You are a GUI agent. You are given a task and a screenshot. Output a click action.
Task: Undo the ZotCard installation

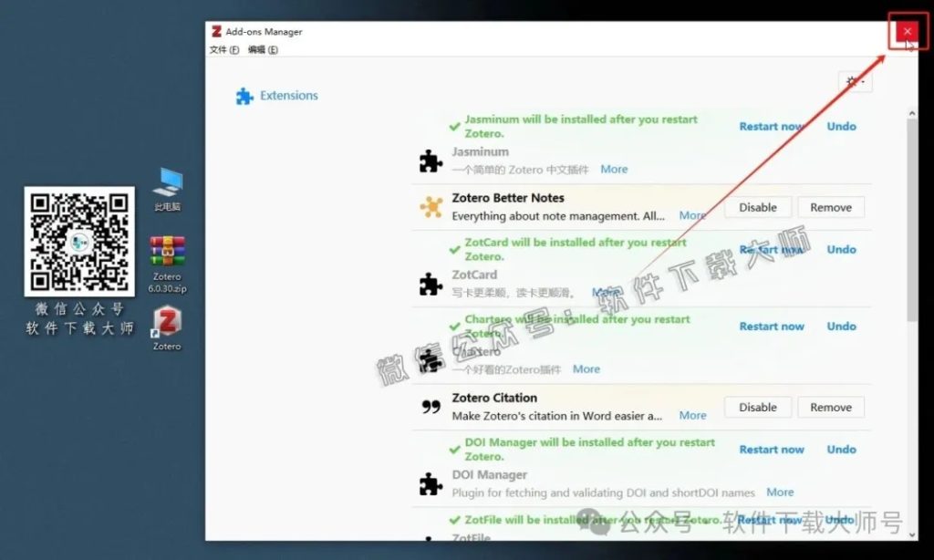point(841,249)
